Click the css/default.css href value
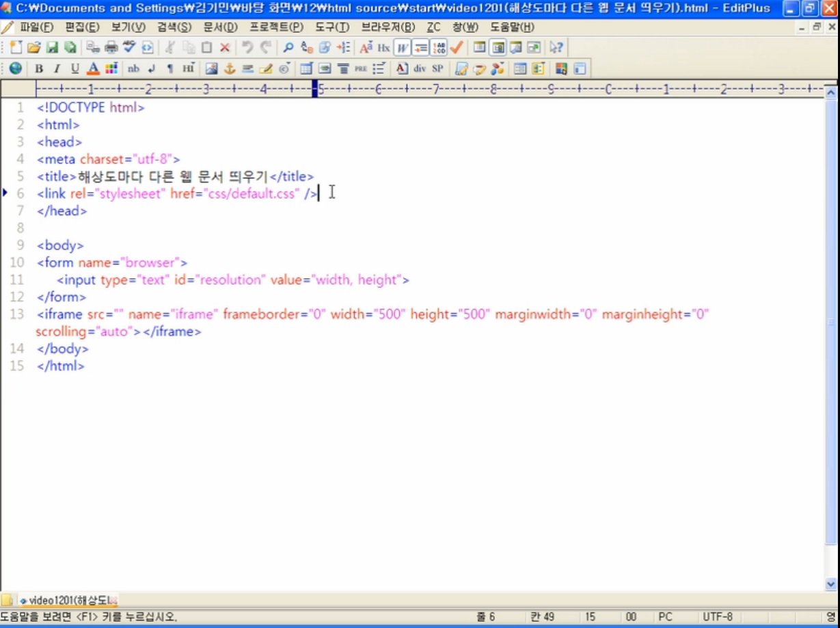The height and width of the screenshot is (628, 840). (251, 193)
